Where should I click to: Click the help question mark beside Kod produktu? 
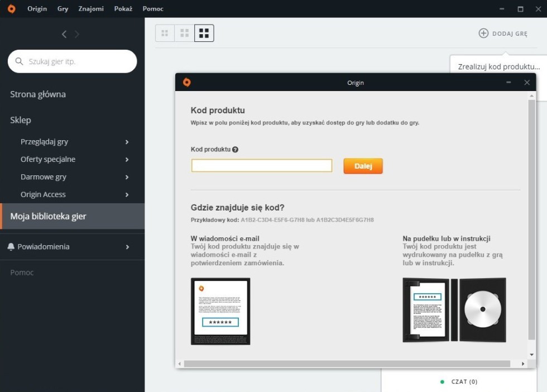point(236,150)
